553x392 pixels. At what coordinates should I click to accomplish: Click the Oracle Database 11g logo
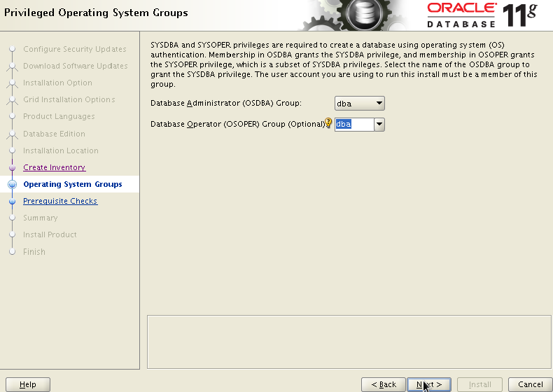482,15
